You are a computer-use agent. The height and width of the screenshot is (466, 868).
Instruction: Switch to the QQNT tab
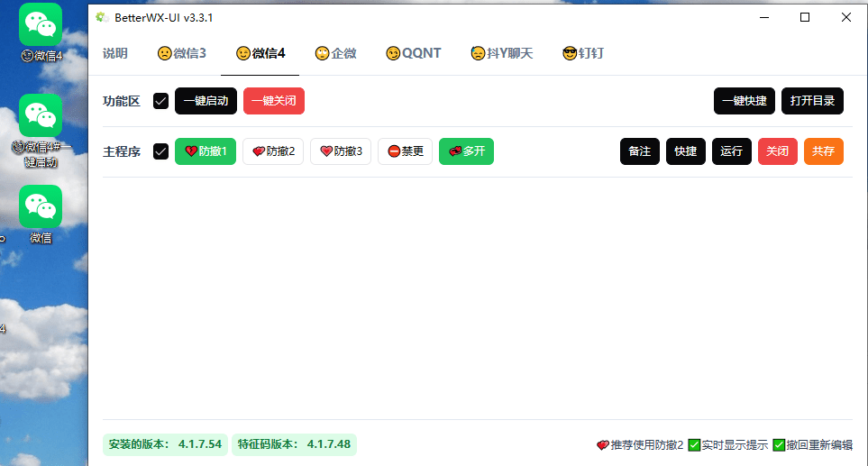413,53
